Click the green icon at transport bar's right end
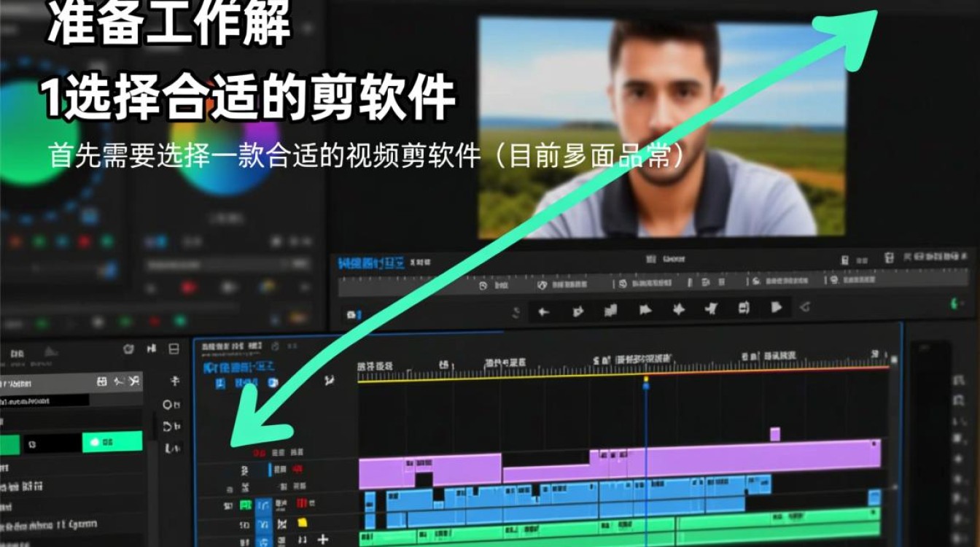 [x=954, y=303]
